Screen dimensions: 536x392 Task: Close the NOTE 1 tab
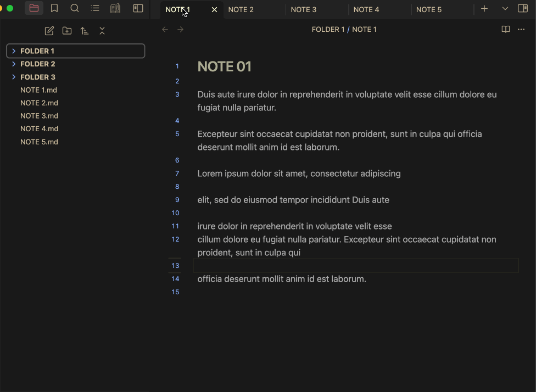pyautogui.click(x=214, y=9)
